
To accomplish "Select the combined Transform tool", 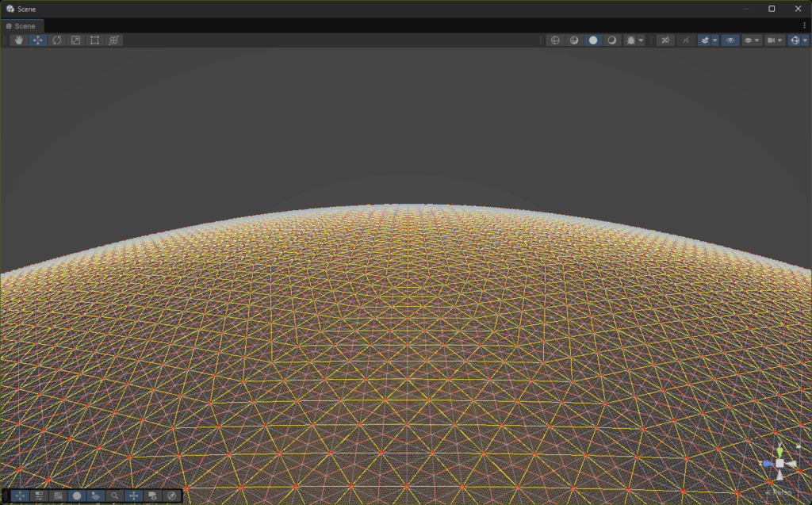I will point(113,40).
